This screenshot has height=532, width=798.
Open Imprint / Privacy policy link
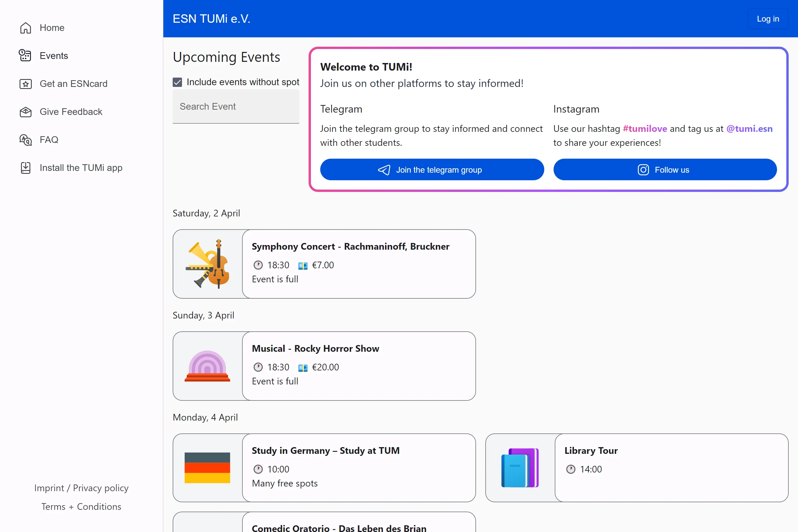coord(81,488)
